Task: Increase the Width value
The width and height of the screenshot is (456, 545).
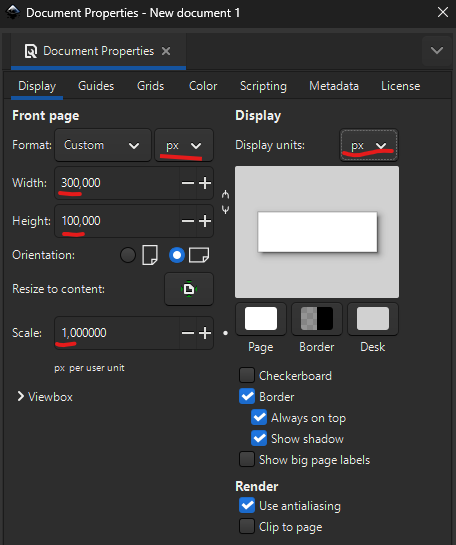Action: pyautogui.click(x=205, y=183)
